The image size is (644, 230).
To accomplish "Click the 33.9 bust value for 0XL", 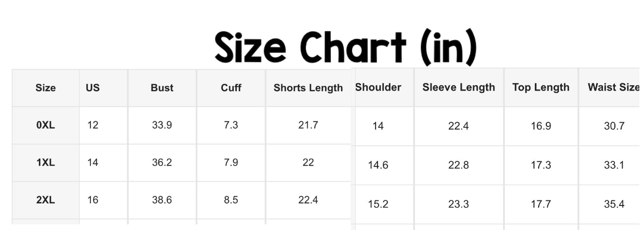I will (x=162, y=125).
